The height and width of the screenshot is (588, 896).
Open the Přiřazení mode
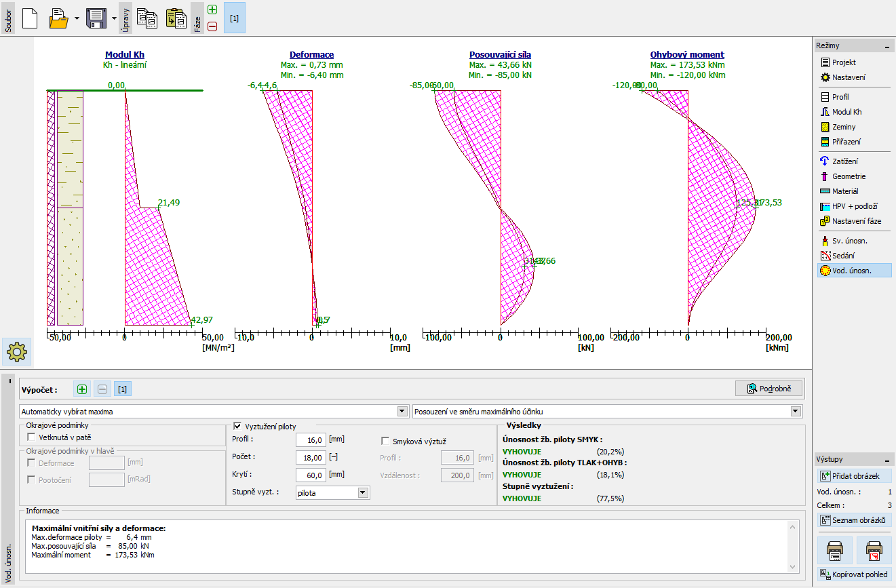click(853, 142)
